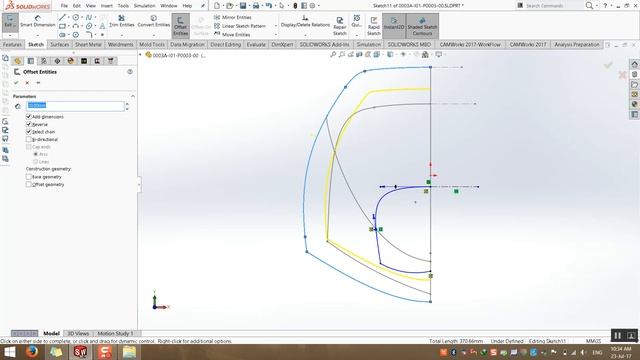The height and width of the screenshot is (360, 640).
Task: Open the File menu
Action: pos(64,6)
